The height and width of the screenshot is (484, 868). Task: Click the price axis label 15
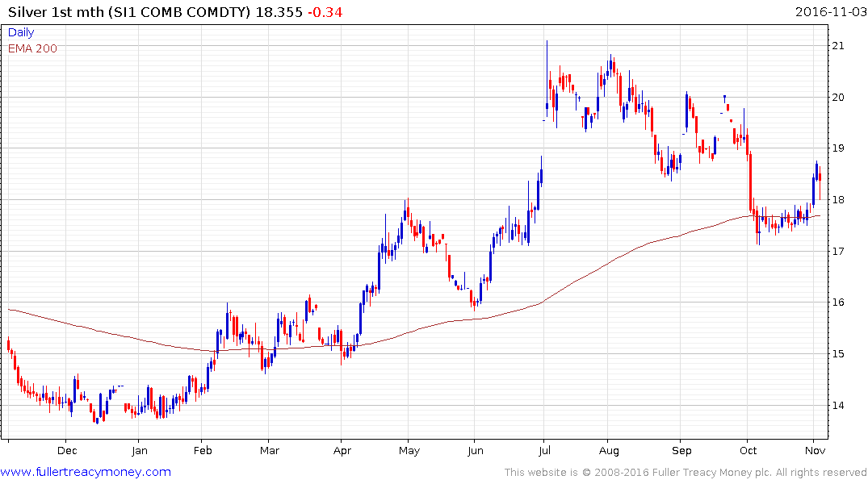coord(838,353)
